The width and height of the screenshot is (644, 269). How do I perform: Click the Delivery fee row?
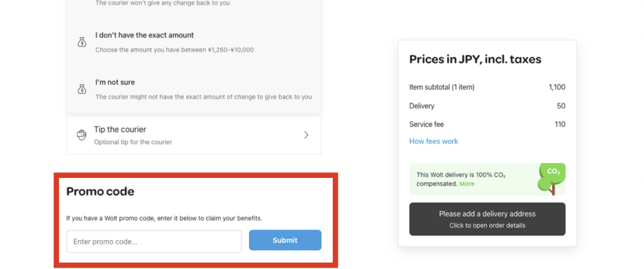[487, 106]
